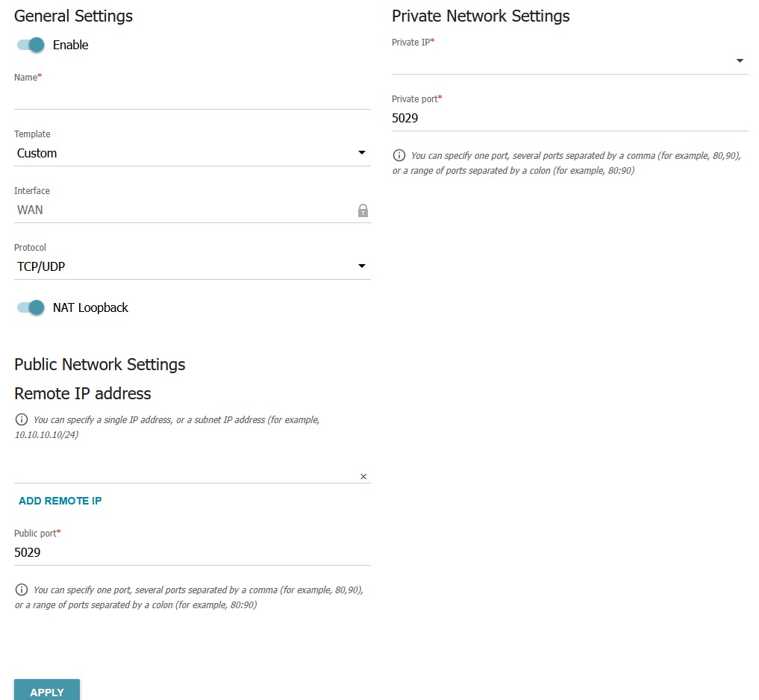Open the Private IP dropdown arrow
The width and height of the screenshot is (759, 700).
point(740,61)
